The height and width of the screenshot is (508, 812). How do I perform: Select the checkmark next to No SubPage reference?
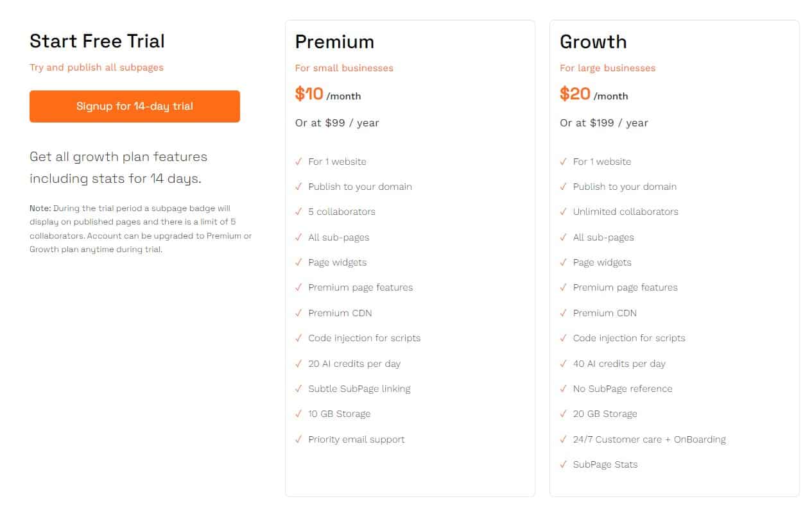564,389
